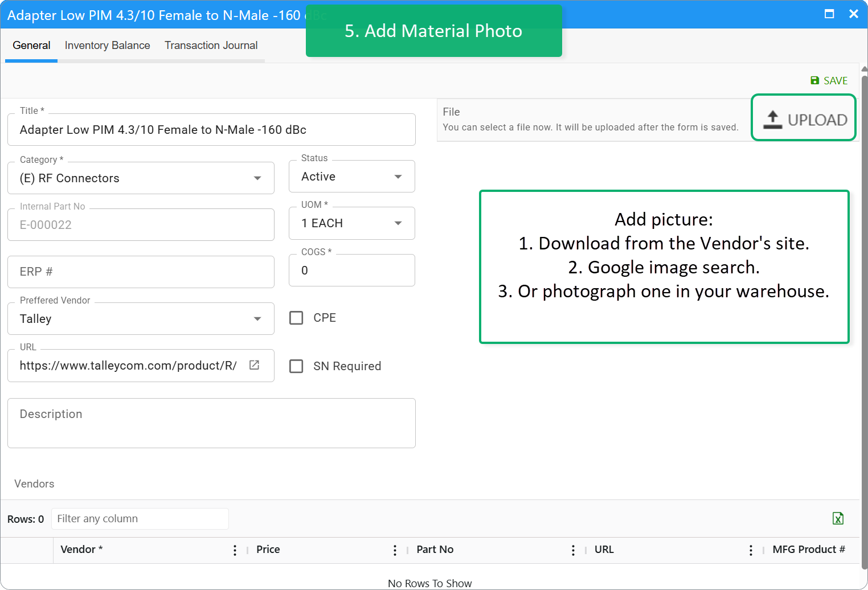This screenshot has height=590, width=868.
Task: Sort by the Vendor column header
Action: click(x=81, y=550)
